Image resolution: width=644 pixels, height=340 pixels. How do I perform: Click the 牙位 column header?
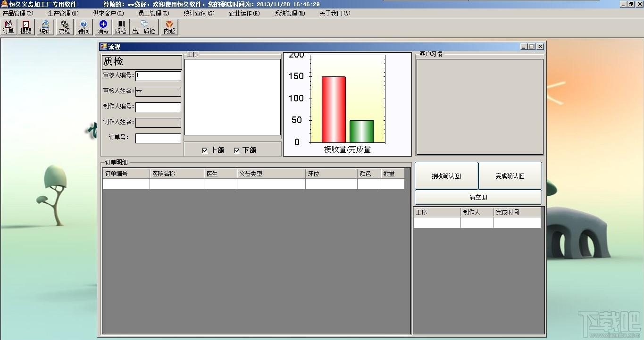pos(331,174)
